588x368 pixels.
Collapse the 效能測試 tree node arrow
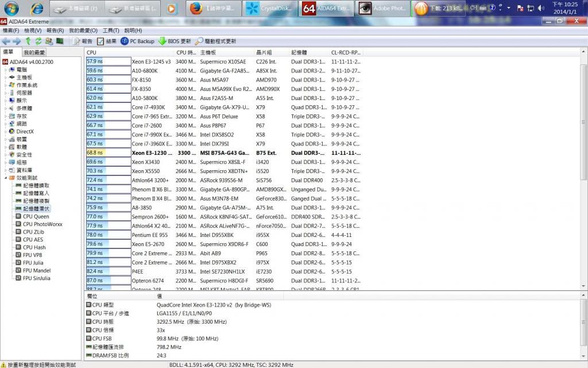[6, 178]
